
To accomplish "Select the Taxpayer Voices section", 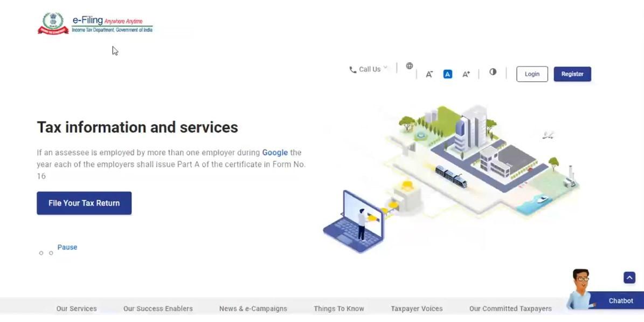I will tap(416, 308).
